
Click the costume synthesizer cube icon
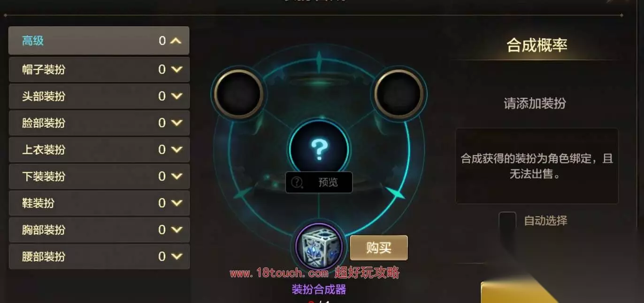[319, 247]
